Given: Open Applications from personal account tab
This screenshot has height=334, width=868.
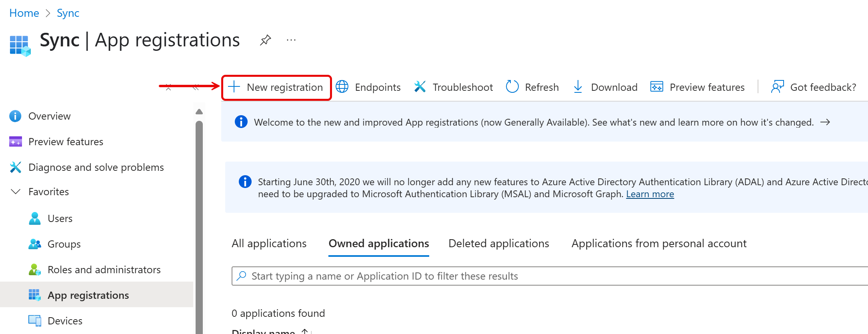Looking at the screenshot, I should (659, 243).
